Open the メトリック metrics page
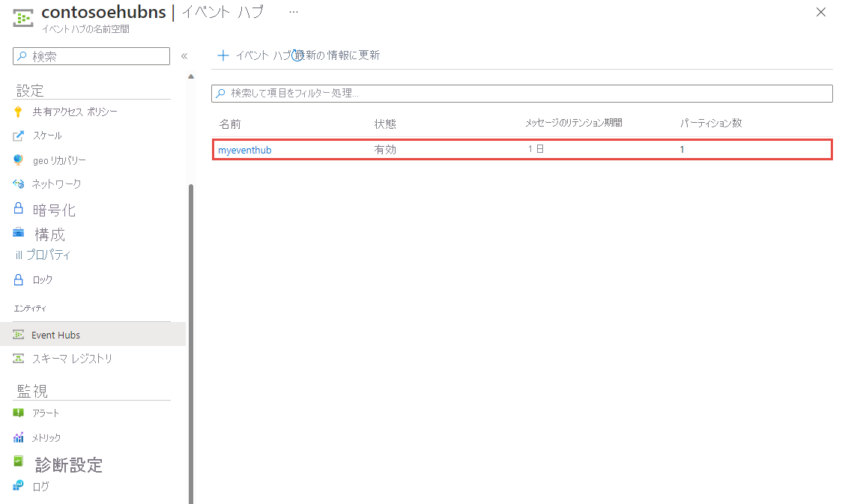Image resolution: width=848 pixels, height=504 pixels. pos(46,438)
